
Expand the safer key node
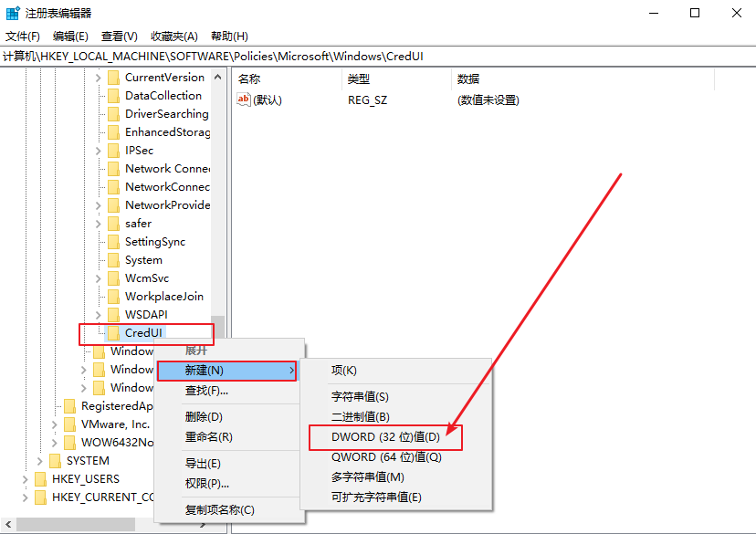pyautogui.click(x=99, y=224)
